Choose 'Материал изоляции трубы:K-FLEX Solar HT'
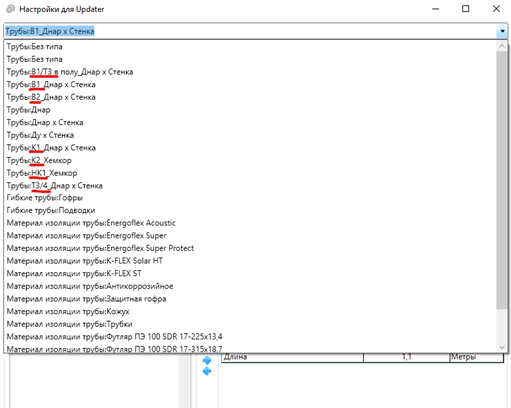The width and height of the screenshot is (511, 408). click(85, 261)
